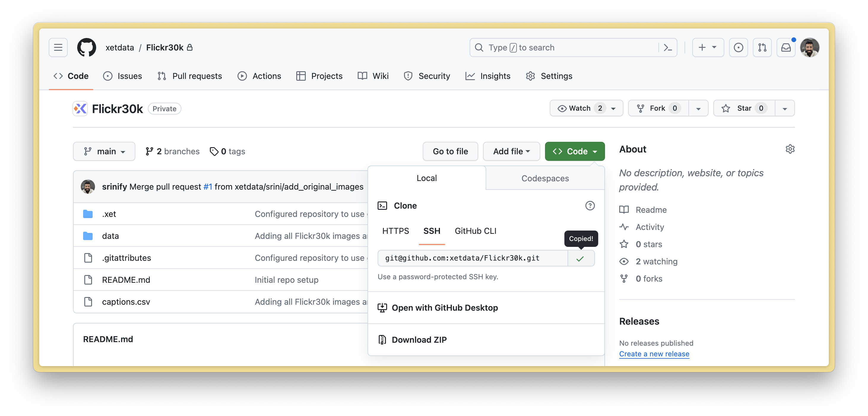Image resolution: width=868 pixels, height=416 pixels.
Task: Star the Flickr30k repository
Action: 744,108
